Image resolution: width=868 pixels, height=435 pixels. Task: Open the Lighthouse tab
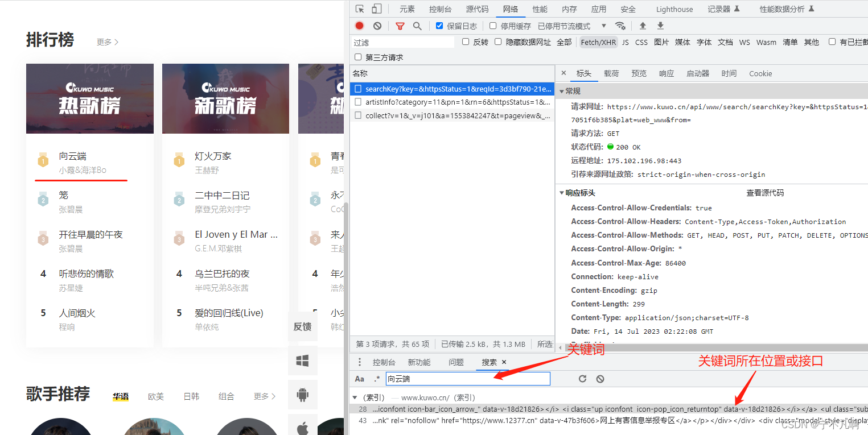tap(674, 9)
